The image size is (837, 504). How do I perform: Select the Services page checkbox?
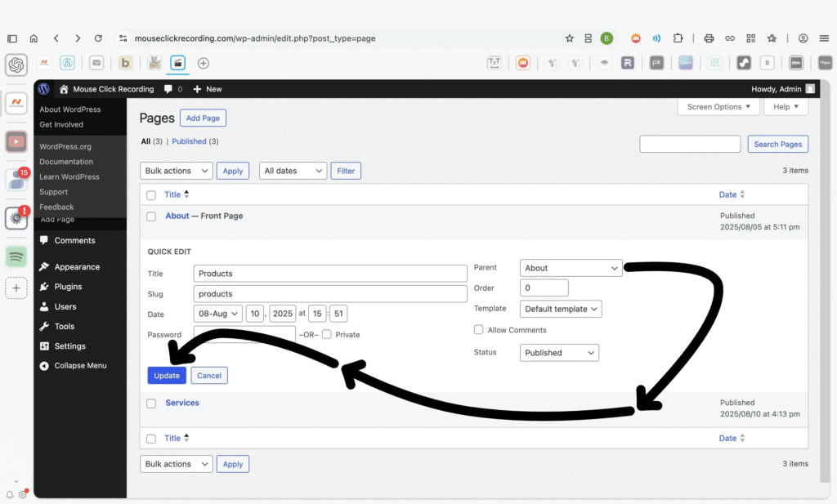(x=151, y=404)
